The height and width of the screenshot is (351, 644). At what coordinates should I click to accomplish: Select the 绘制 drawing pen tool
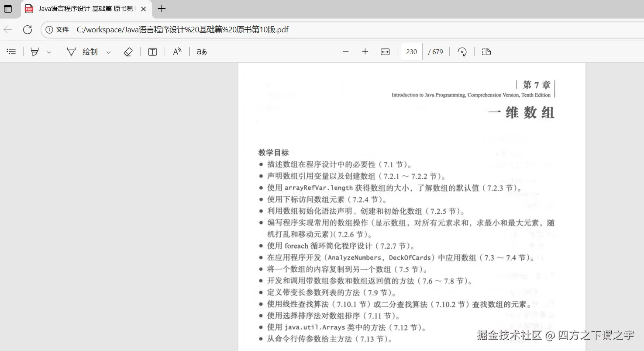pos(83,52)
